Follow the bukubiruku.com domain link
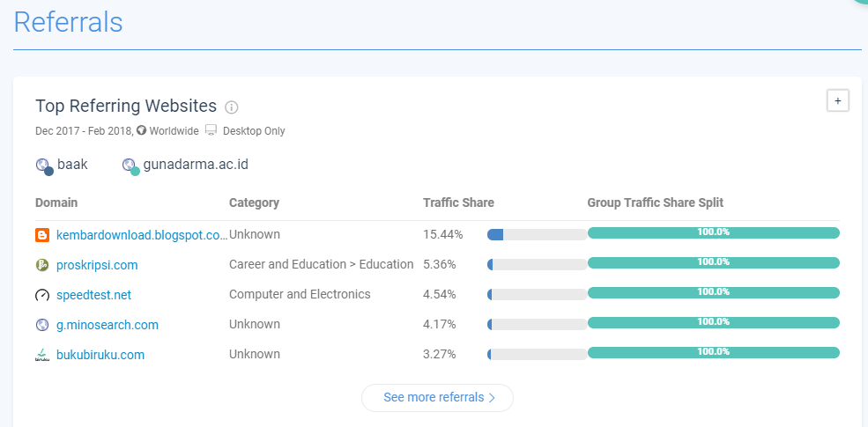This screenshot has width=868, height=427. pos(100,355)
